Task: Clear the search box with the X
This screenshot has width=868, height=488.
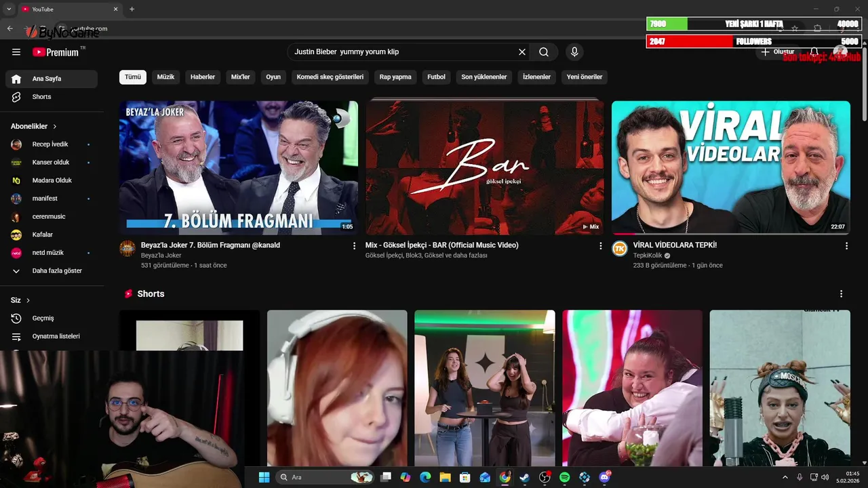Action: click(522, 52)
